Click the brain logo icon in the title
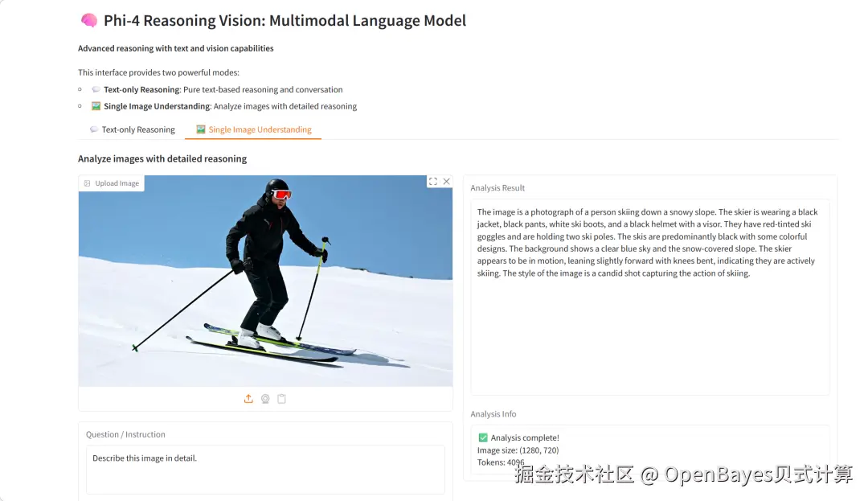The height and width of the screenshot is (501, 868). (x=89, y=20)
